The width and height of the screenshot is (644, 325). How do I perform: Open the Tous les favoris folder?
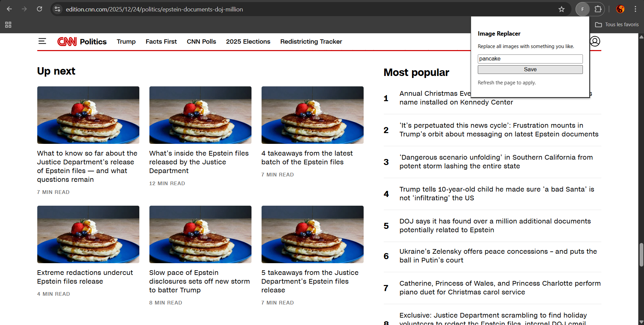(617, 25)
